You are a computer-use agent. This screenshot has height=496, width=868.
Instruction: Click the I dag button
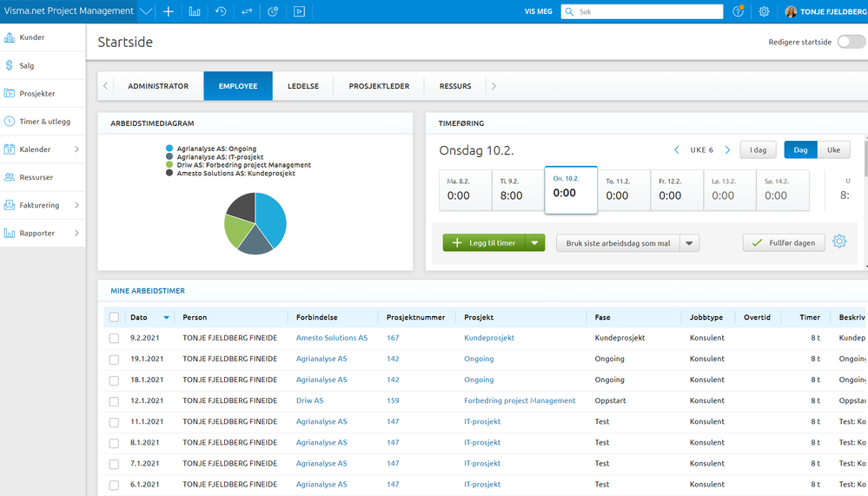758,149
